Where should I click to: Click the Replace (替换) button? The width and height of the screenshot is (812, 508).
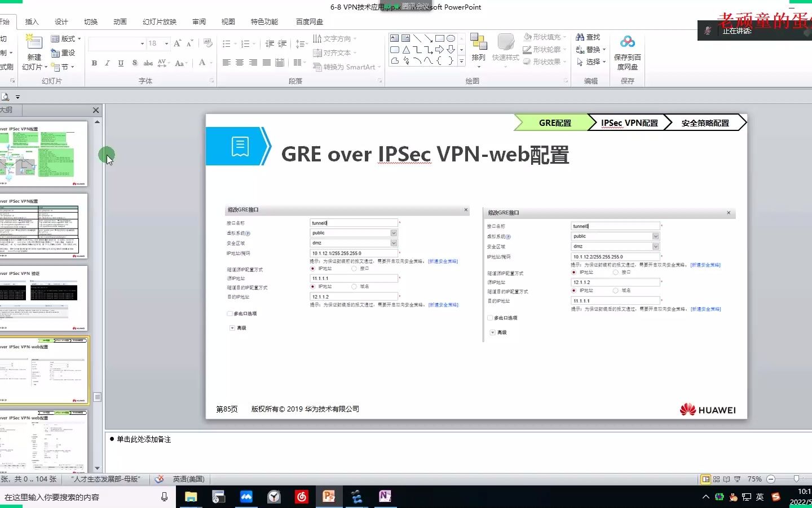(591, 50)
